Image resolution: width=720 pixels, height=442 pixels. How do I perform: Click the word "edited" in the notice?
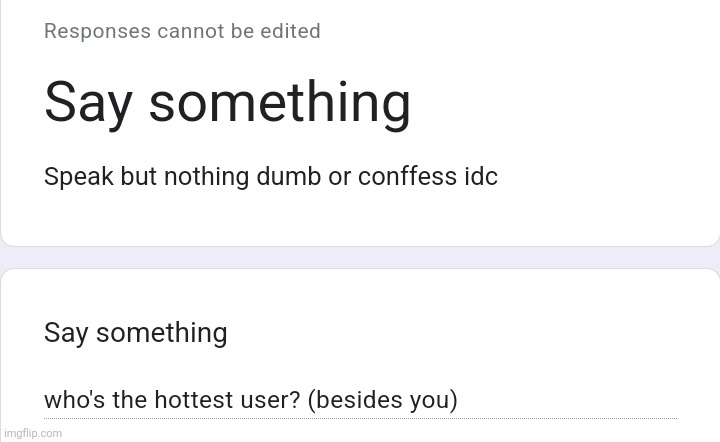click(291, 31)
